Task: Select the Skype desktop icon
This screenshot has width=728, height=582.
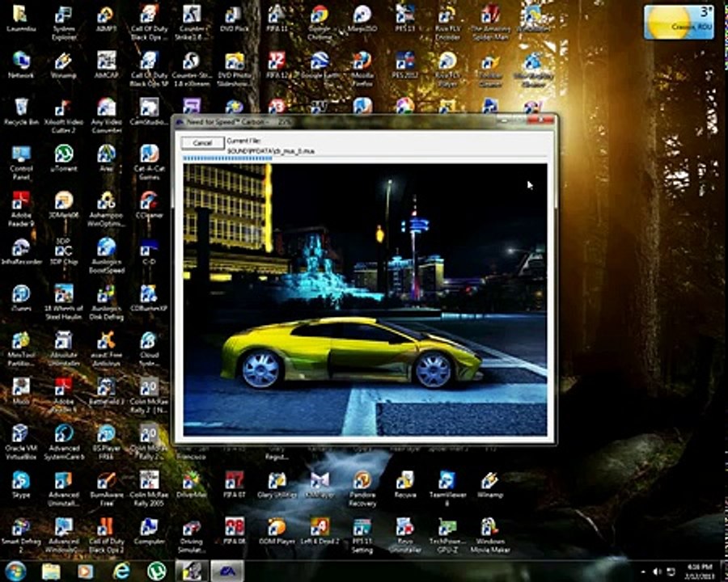Action: coord(21,484)
